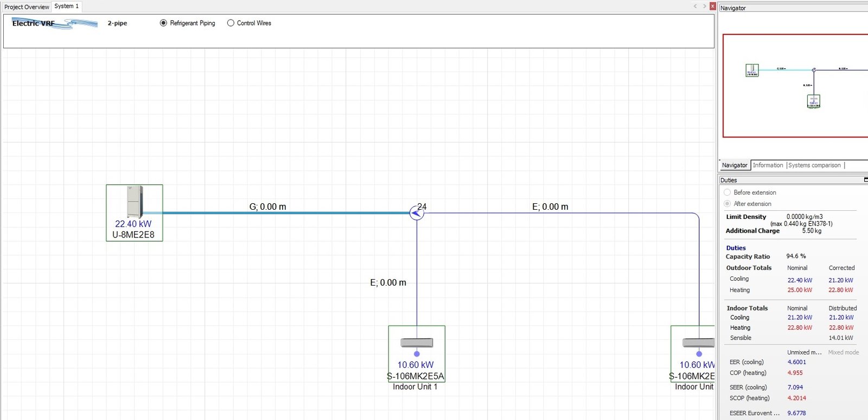Click the G; 0.00 m pipe label

pos(267,207)
